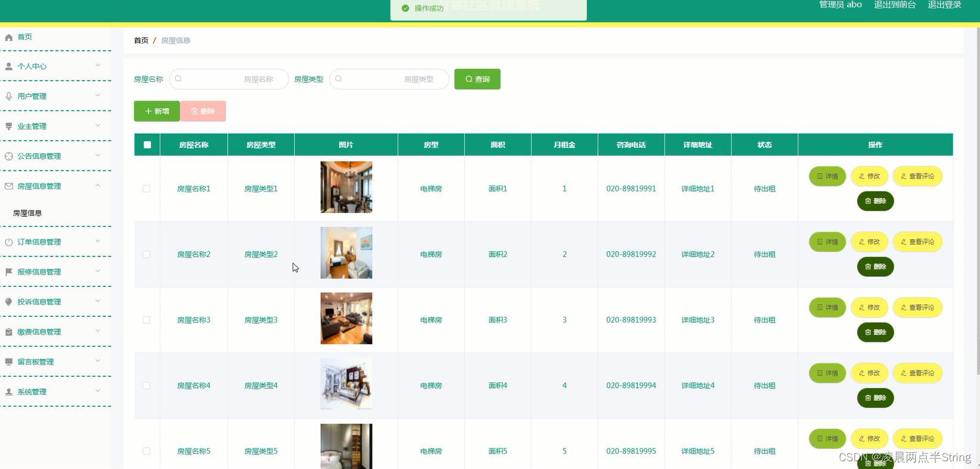Expand the 系统管理 menu chevron
Image resolution: width=980 pixels, height=469 pixels.
pos(98,391)
